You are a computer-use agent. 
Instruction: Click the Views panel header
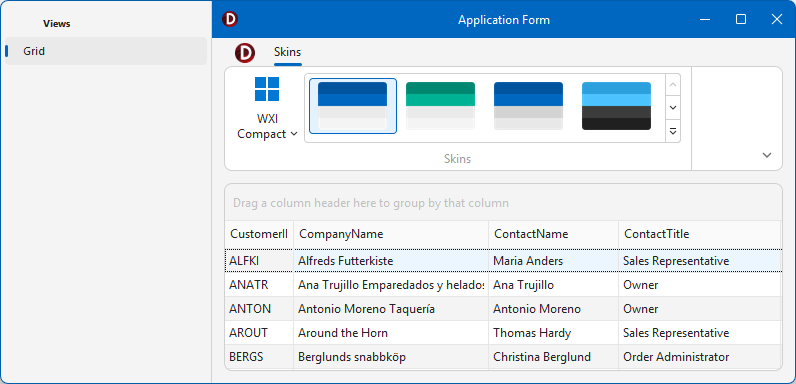pyautogui.click(x=57, y=23)
